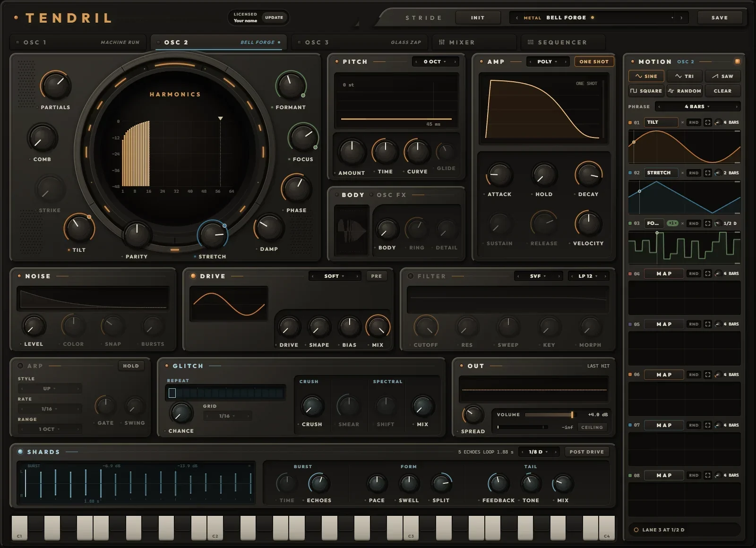This screenshot has height=548, width=756.
Task: Click the left arrow before SVF filter type
Action: 518,276
